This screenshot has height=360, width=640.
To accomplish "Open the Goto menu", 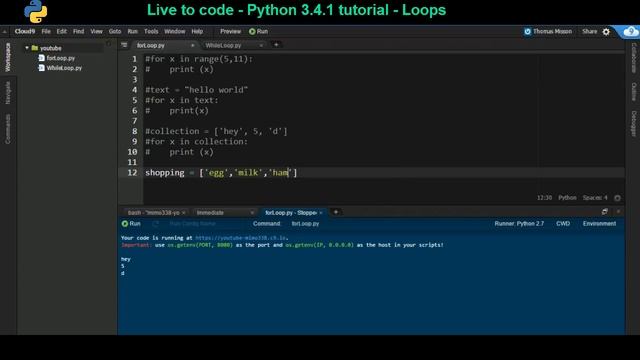I will pyautogui.click(x=115, y=31).
